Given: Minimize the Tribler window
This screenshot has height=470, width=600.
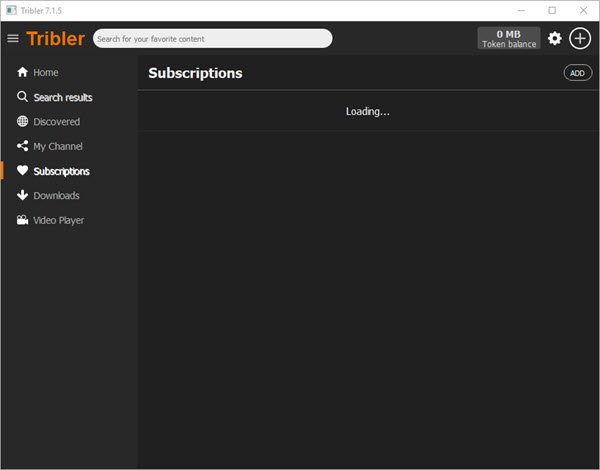Looking at the screenshot, I should (521, 11).
